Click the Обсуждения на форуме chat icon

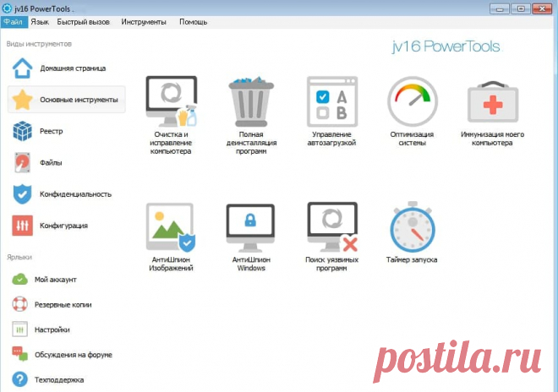coord(20,354)
